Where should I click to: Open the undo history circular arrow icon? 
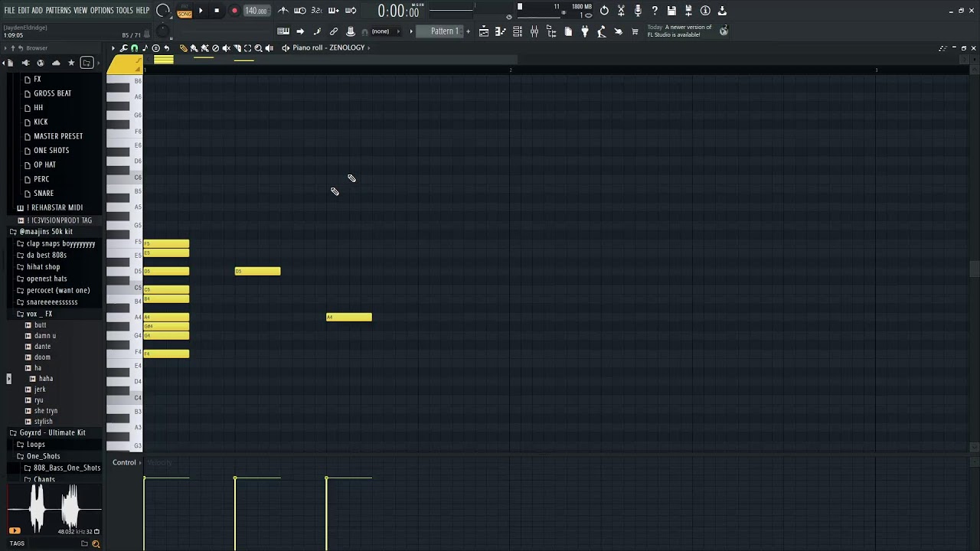pyautogui.click(x=604, y=11)
